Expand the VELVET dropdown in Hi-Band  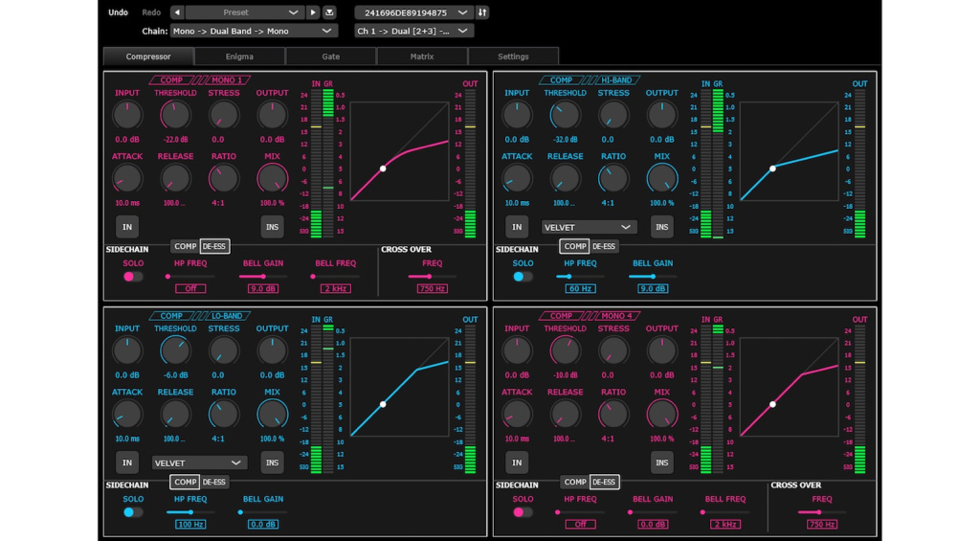[x=589, y=227]
